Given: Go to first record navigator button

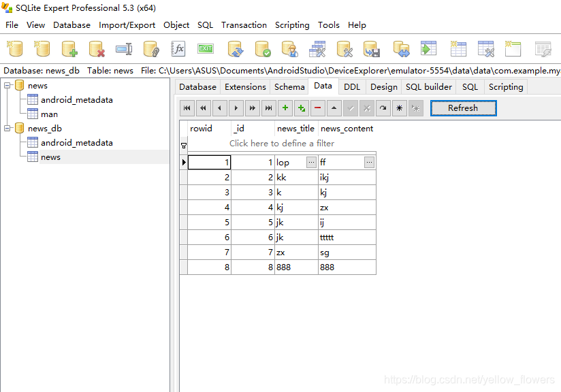Looking at the screenshot, I should coord(187,108).
